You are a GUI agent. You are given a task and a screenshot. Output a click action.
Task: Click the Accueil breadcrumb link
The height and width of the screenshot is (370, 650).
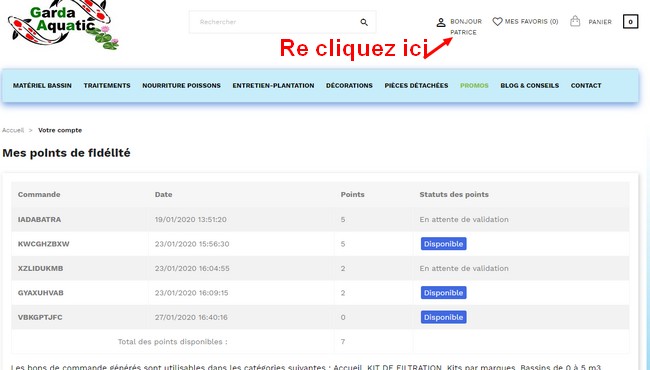pos(13,130)
